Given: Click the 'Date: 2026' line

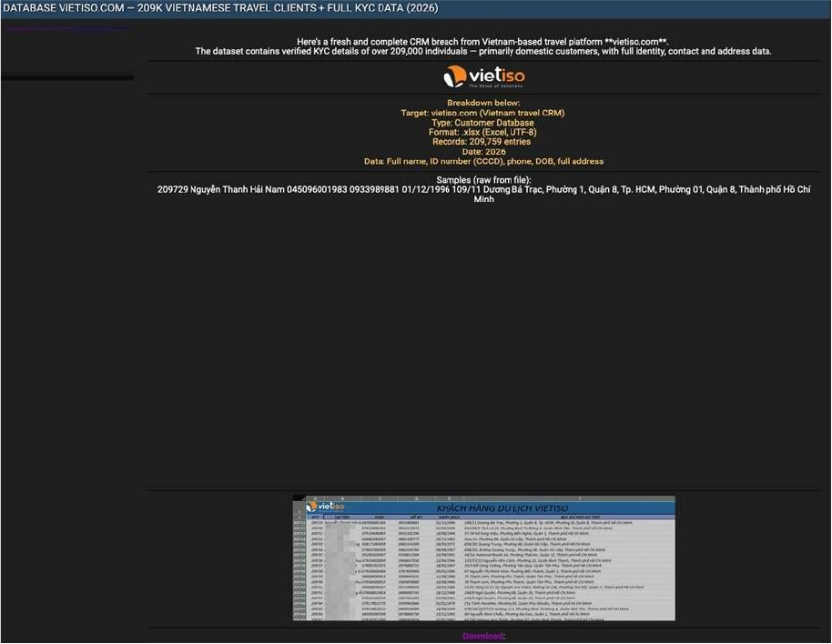Looking at the screenshot, I should point(483,152).
